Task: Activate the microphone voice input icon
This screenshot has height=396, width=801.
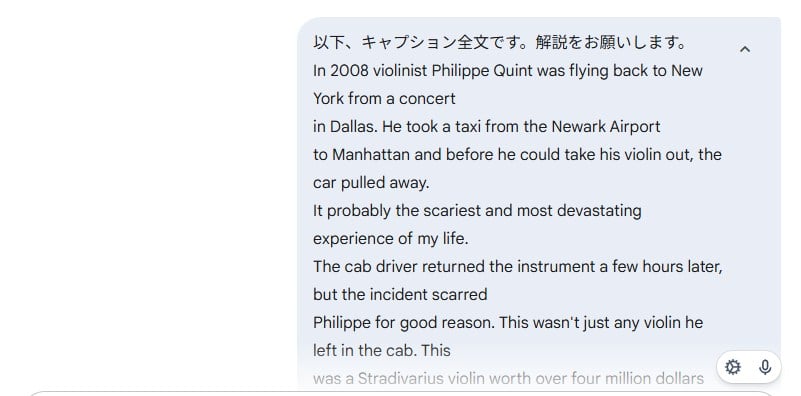Action: click(x=765, y=367)
